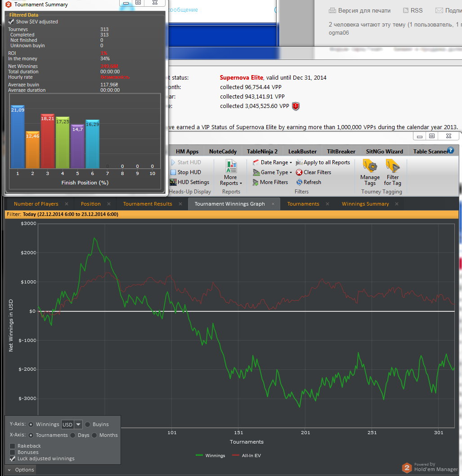The height and width of the screenshot is (476, 462).
Task: Open the Winnings Summary tab
Action: point(365,204)
